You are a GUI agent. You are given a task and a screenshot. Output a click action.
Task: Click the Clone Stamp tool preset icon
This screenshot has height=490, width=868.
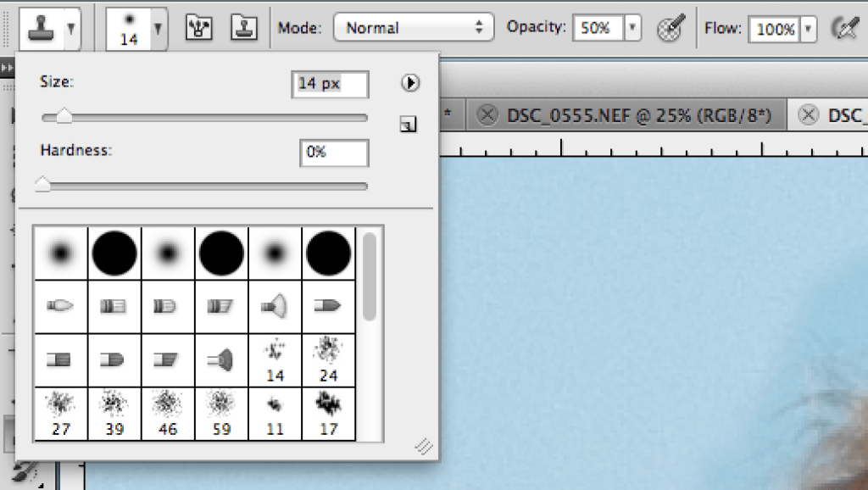(x=38, y=28)
